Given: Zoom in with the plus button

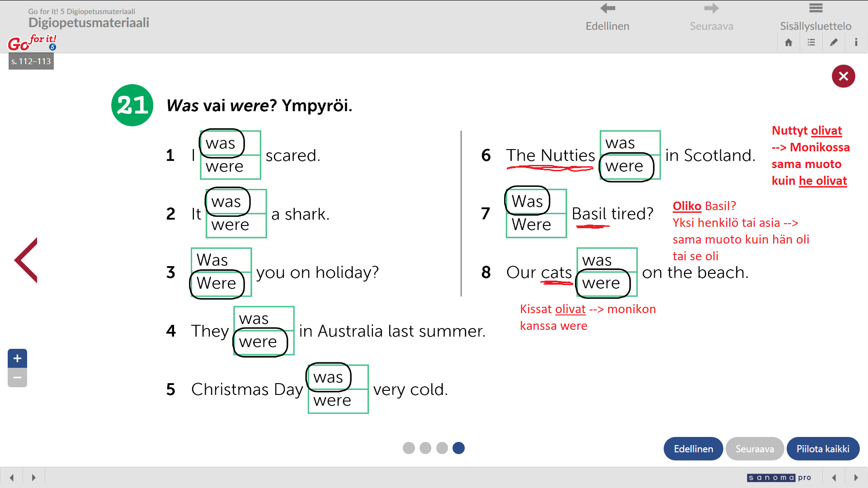Looking at the screenshot, I should click(x=17, y=358).
